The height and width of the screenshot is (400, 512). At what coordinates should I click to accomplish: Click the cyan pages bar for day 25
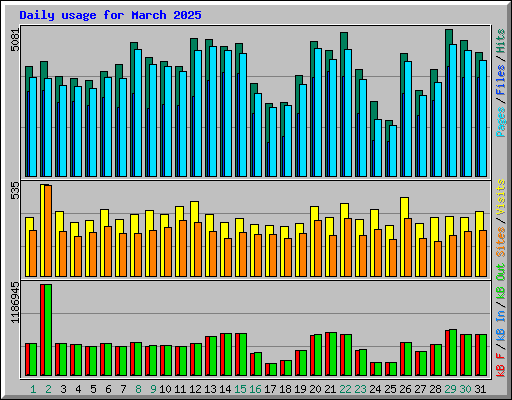click(393, 151)
